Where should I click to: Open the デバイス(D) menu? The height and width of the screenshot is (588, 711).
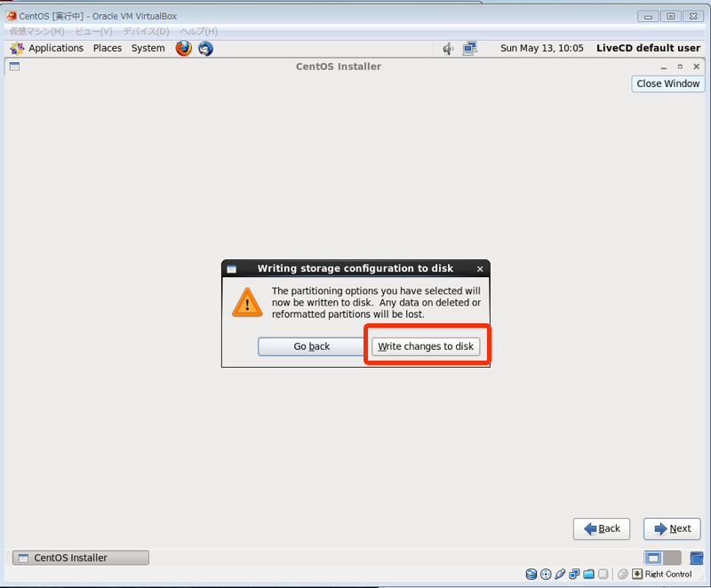[x=146, y=31]
